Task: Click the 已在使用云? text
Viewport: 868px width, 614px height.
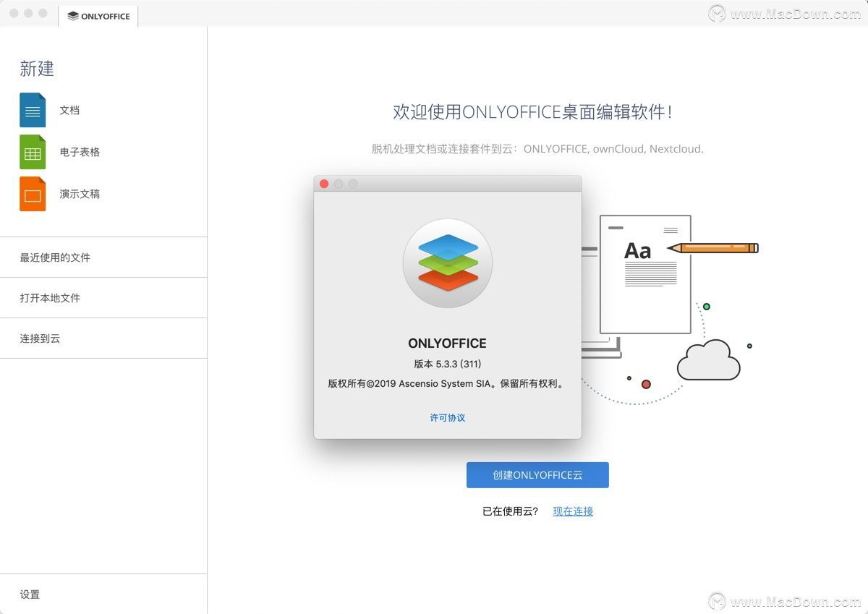Action: [x=511, y=511]
